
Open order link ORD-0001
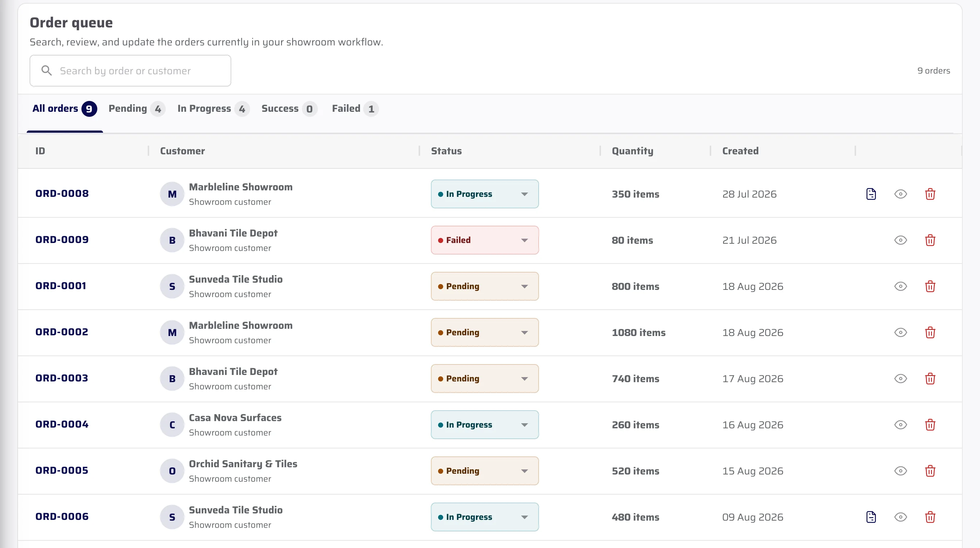tap(61, 286)
